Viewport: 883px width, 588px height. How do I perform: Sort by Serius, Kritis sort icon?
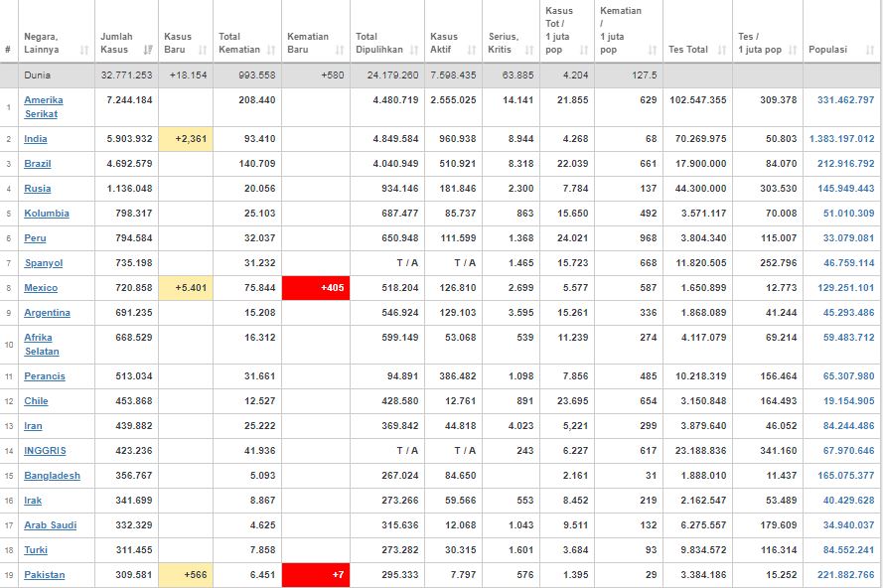pos(529,50)
